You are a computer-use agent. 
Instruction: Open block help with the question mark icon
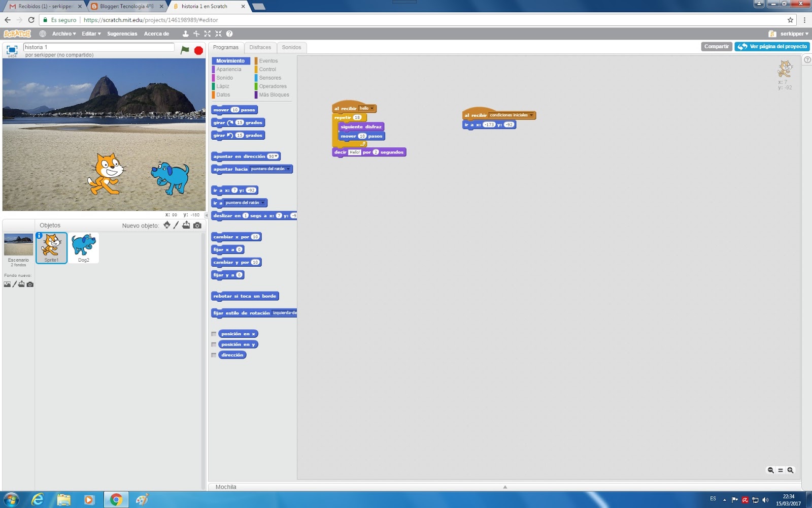pos(229,34)
